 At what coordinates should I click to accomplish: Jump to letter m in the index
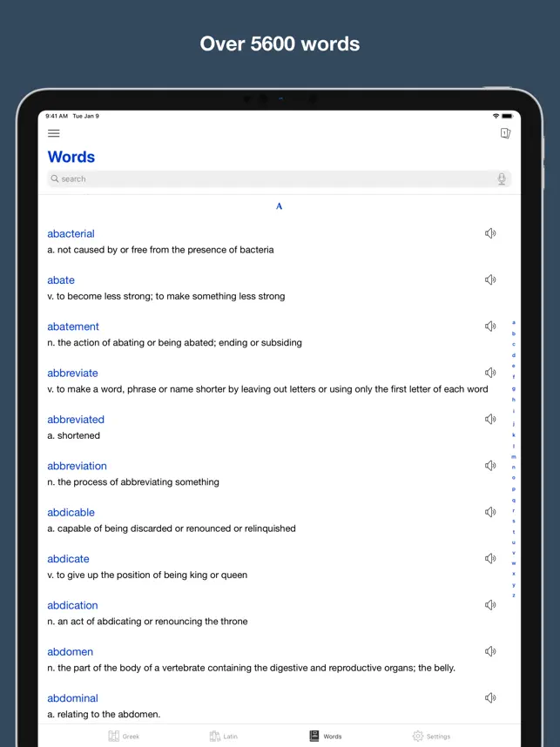513,456
